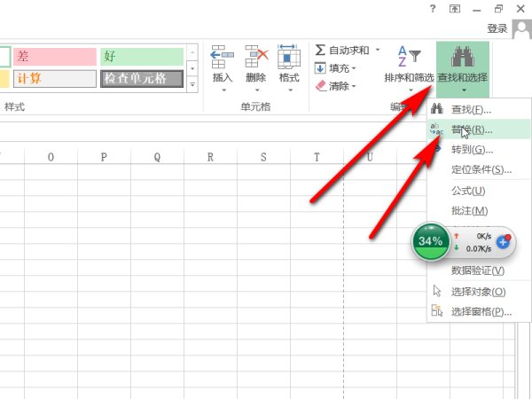This screenshot has width=532, height=399.
Task: Expand the Fill dropdown arrow
Action: [x=354, y=68]
